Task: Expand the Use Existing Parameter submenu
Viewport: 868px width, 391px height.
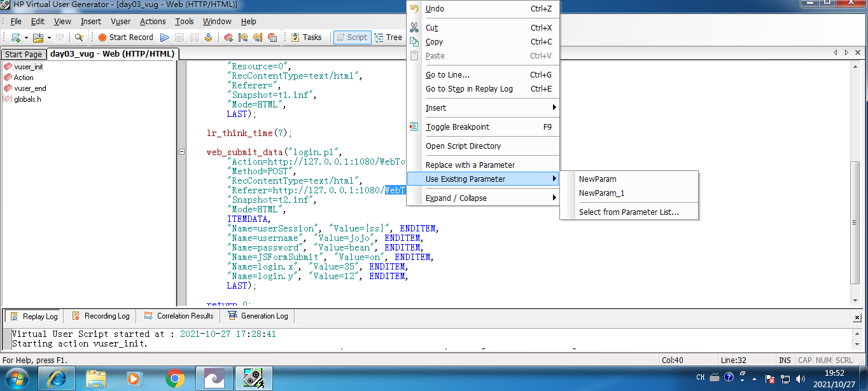Action: coord(482,179)
